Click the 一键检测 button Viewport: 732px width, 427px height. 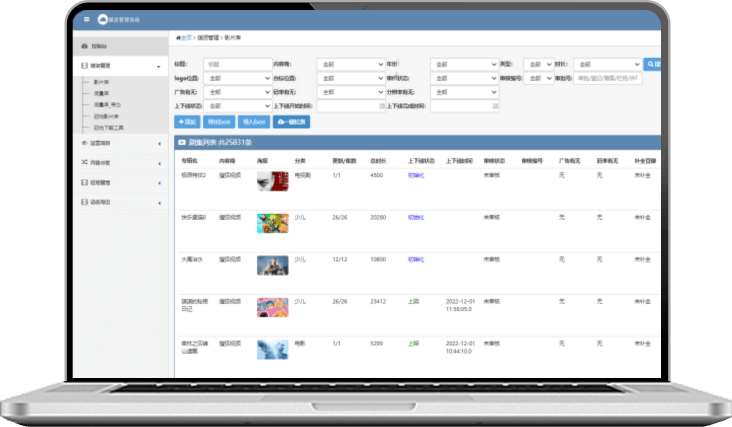pyautogui.click(x=292, y=121)
